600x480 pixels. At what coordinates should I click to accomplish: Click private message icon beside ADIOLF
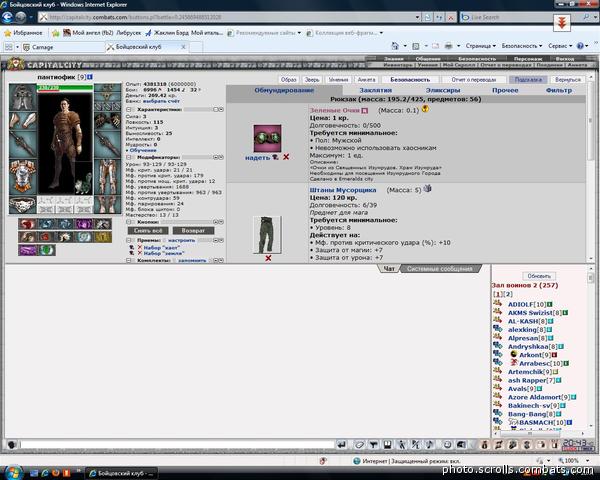497,303
